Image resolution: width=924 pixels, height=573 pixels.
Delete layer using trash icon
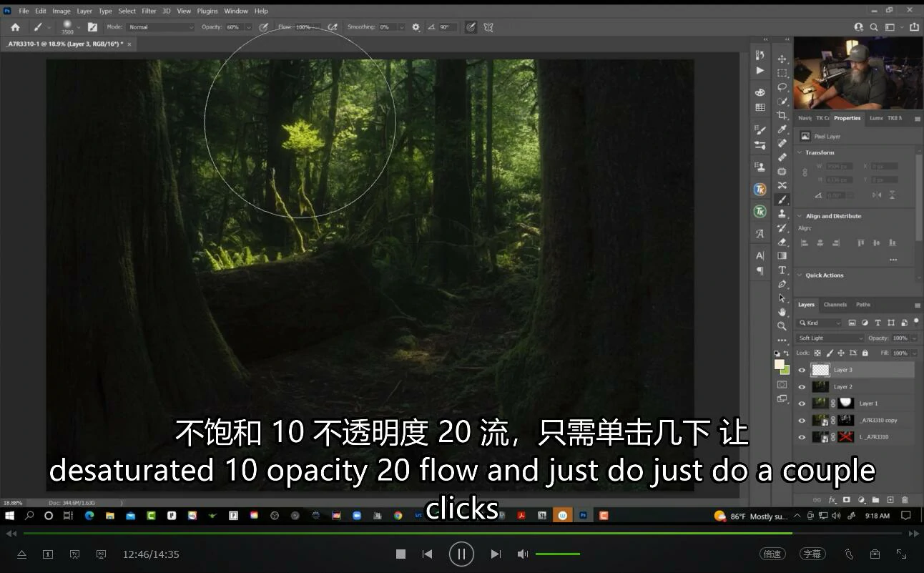(905, 500)
